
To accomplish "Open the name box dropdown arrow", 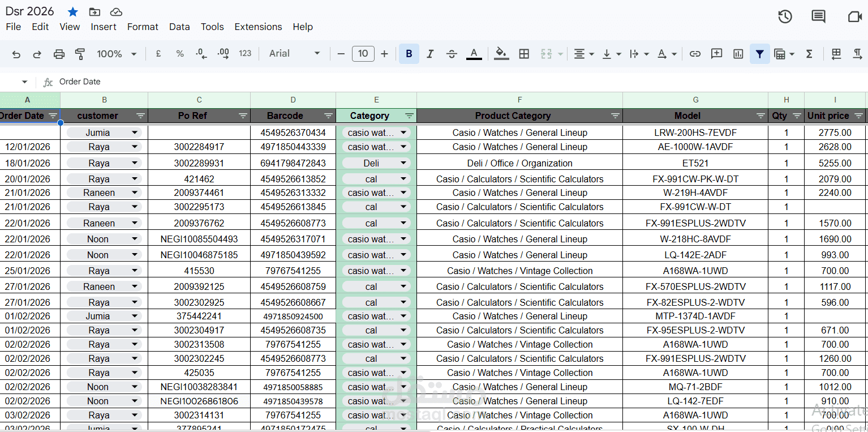I will point(24,82).
